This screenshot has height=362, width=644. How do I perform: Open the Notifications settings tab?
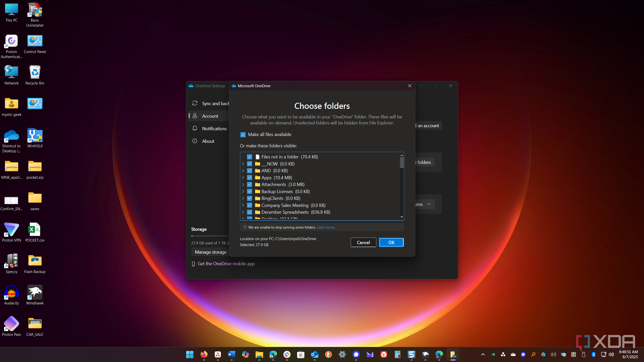point(209,129)
